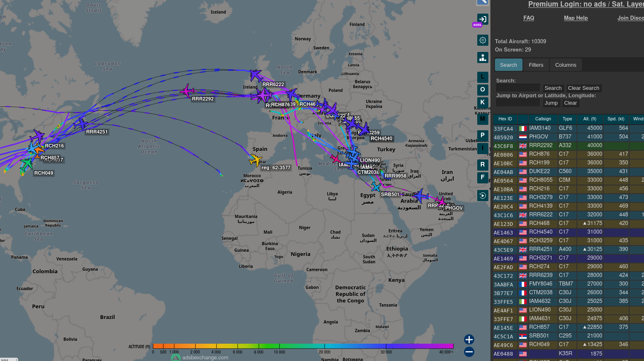Toggle the M map sidebar button

[483, 119]
